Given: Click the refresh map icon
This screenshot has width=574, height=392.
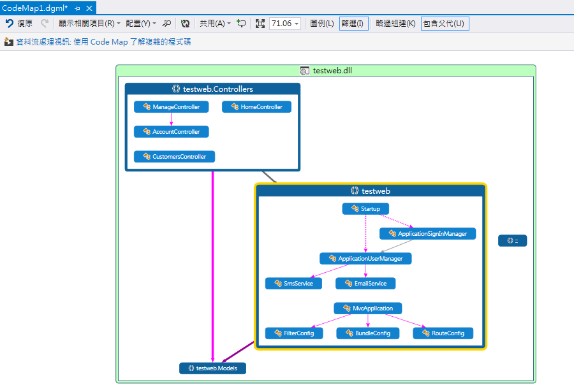Looking at the screenshot, I should point(185,24).
